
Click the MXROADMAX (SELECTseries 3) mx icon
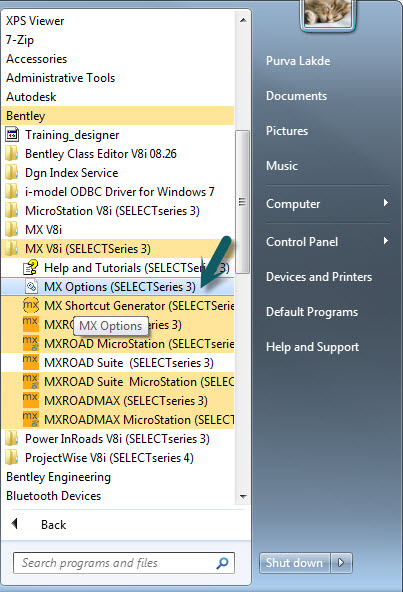(x=31, y=400)
